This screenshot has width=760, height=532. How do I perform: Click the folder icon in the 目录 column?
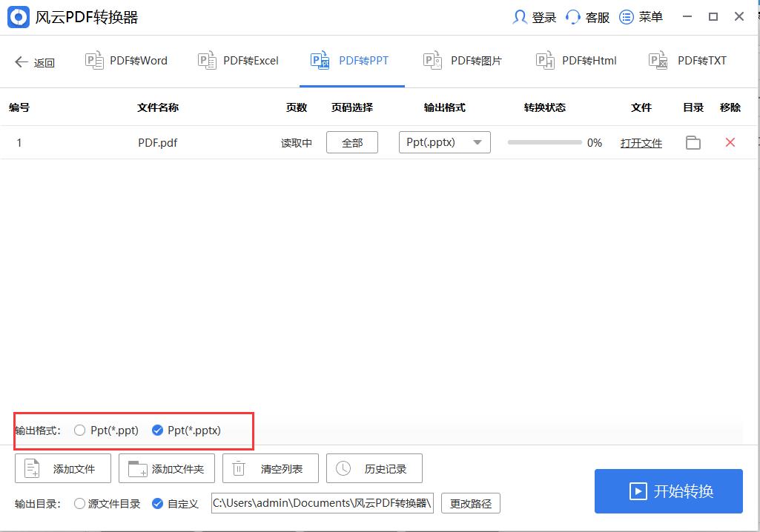point(693,142)
